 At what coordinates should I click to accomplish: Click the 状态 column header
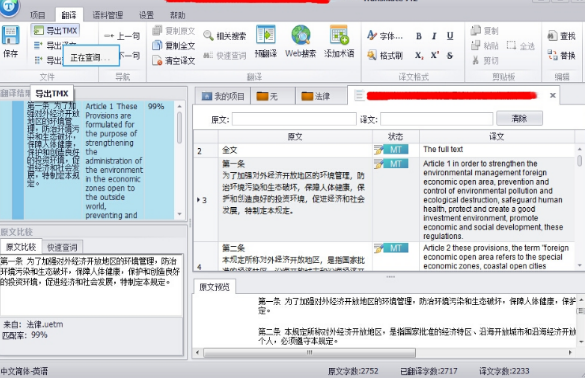tap(395, 137)
